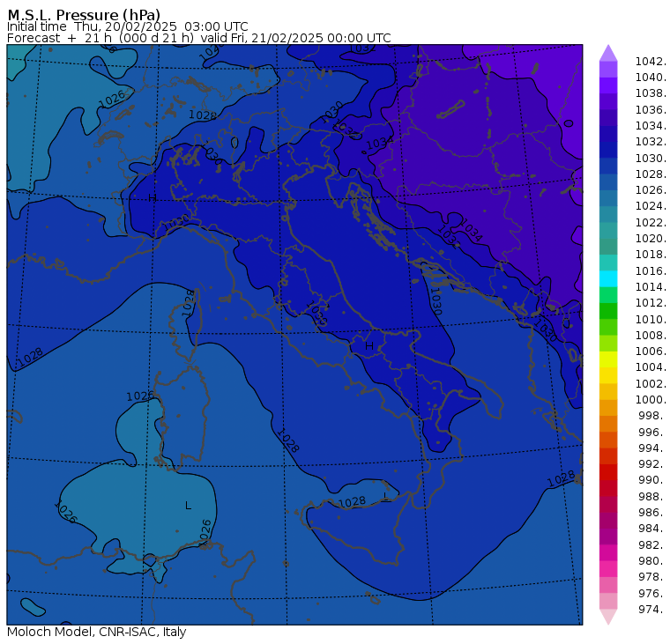The width and height of the screenshot is (670, 644).
Task: Click the '1002.' legend value
Action: point(651,383)
